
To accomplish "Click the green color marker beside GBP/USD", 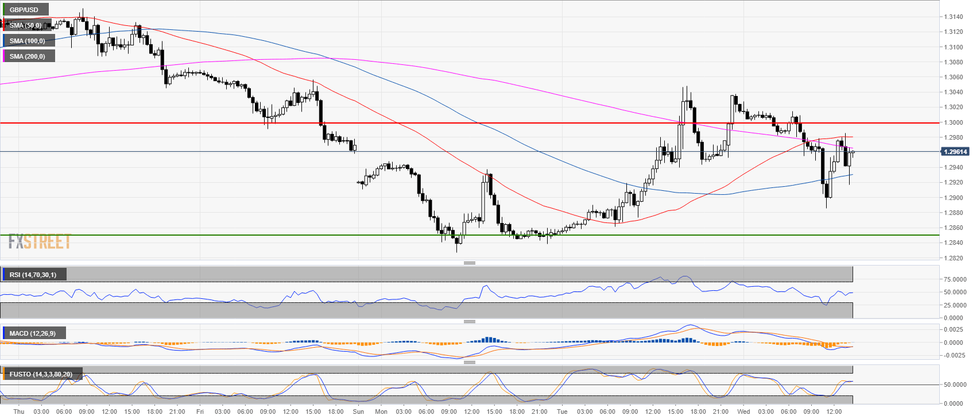I will click(3, 10).
